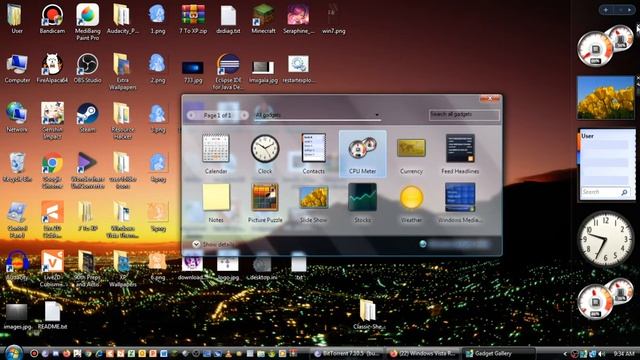This screenshot has width=640, height=360.
Task: Click the Search box in sidebar Contacts gadget
Action: (605, 192)
